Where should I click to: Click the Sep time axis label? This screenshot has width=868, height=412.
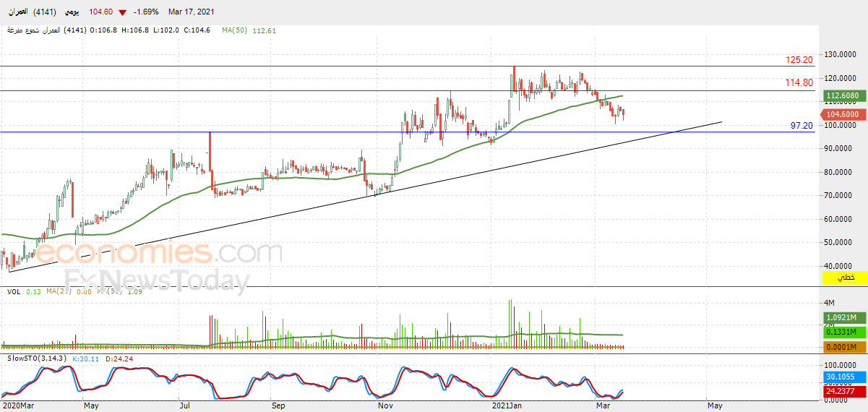[x=278, y=405]
